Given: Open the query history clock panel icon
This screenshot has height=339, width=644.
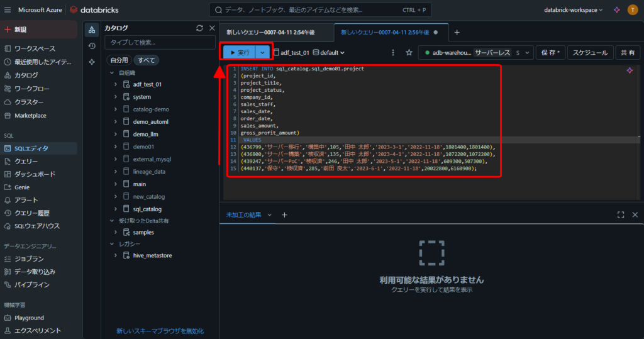Looking at the screenshot, I should (92, 46).
